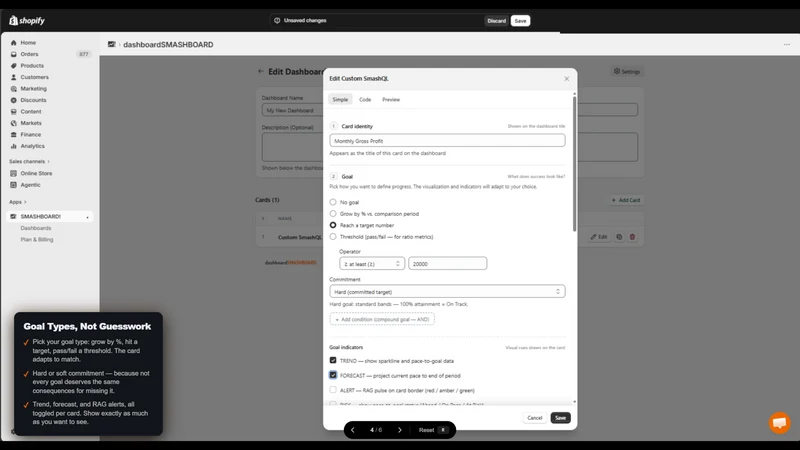Image resolution: width=800 pixels, height=450 pixels.
Task: Toggle the ALERT indicator checkbox
Action: pos(333,390)
